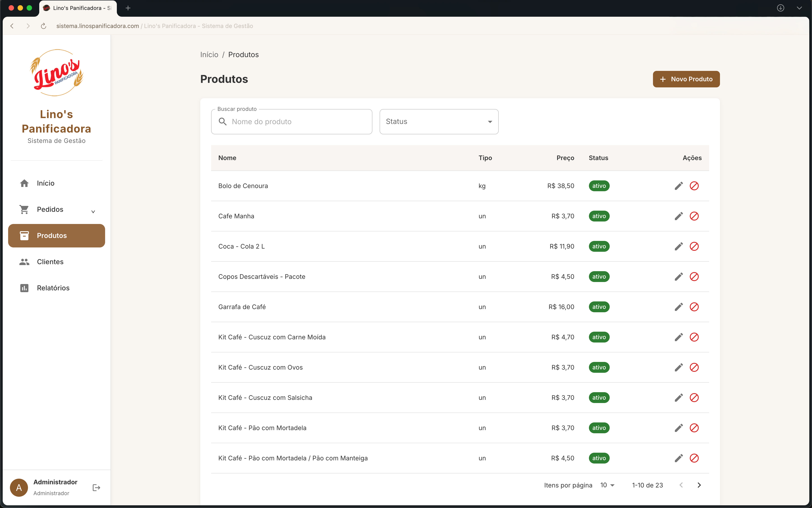Open Clientes in the sidebar

point(56,262)
